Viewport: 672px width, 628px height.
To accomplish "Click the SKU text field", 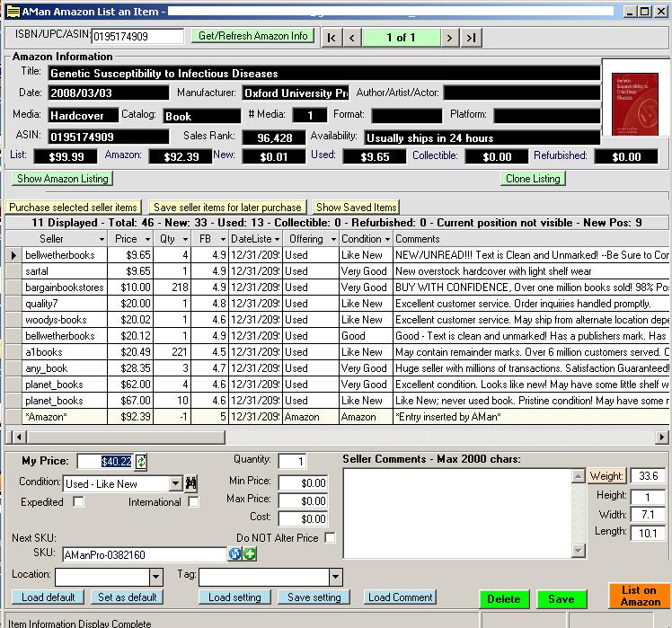I will (145, 554).
